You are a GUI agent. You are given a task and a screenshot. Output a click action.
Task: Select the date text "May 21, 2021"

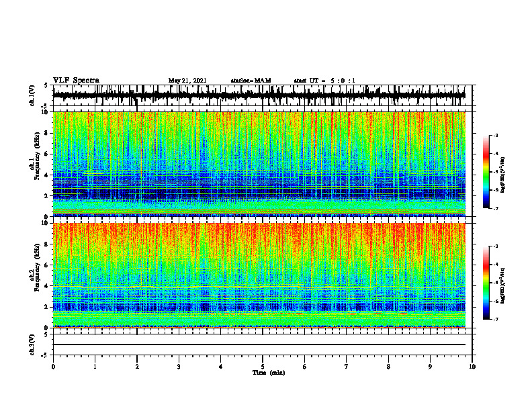[187, 81]
